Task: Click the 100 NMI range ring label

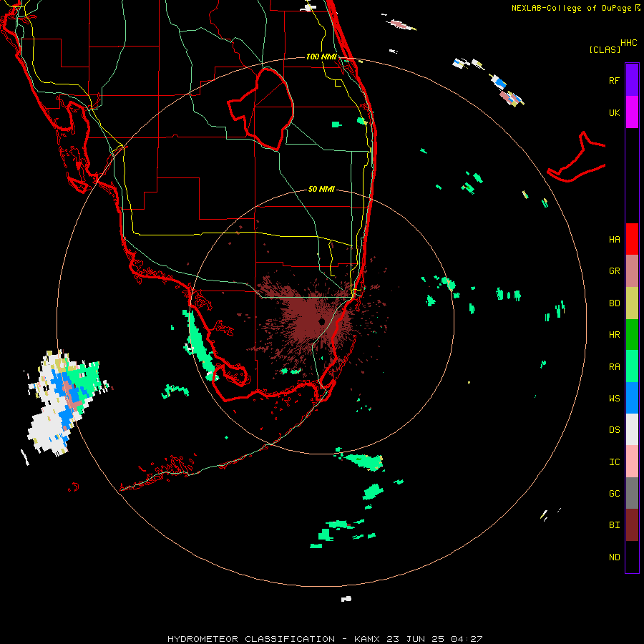Action: (x=321, y=57)
